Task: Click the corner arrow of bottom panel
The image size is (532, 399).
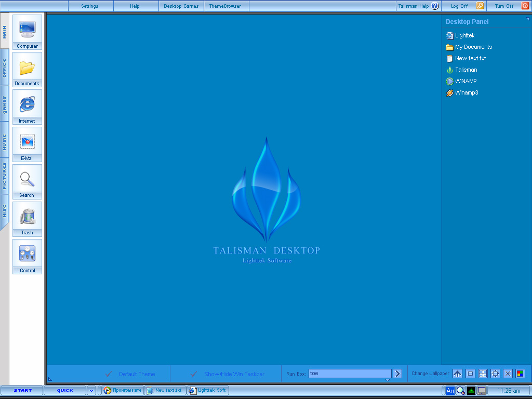Action: point(50,379)
